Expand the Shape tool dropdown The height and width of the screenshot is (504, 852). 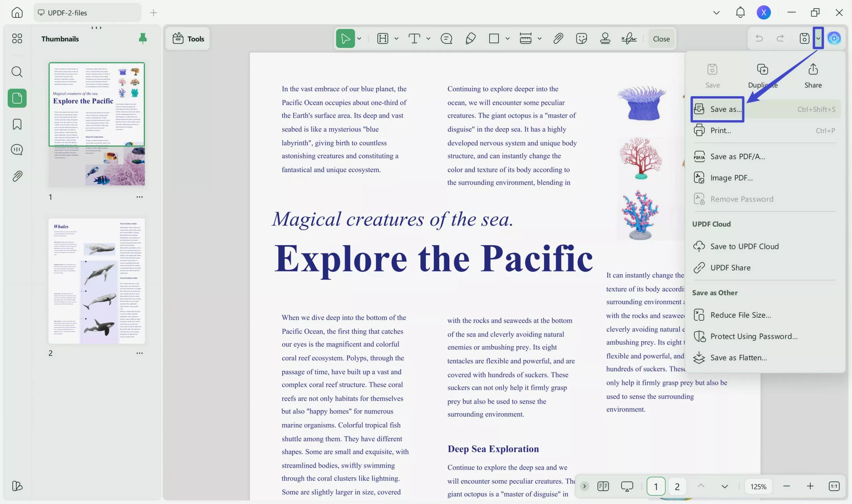tap(508, 38)
